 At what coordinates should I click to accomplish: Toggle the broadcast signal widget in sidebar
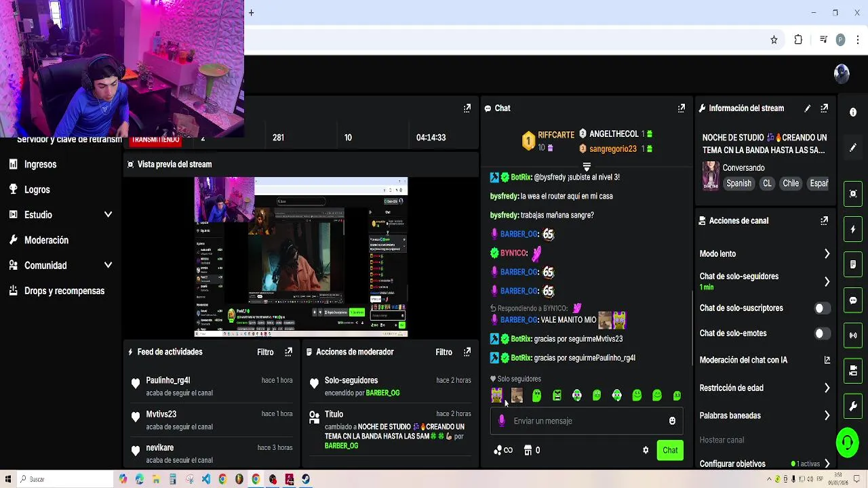853,335
